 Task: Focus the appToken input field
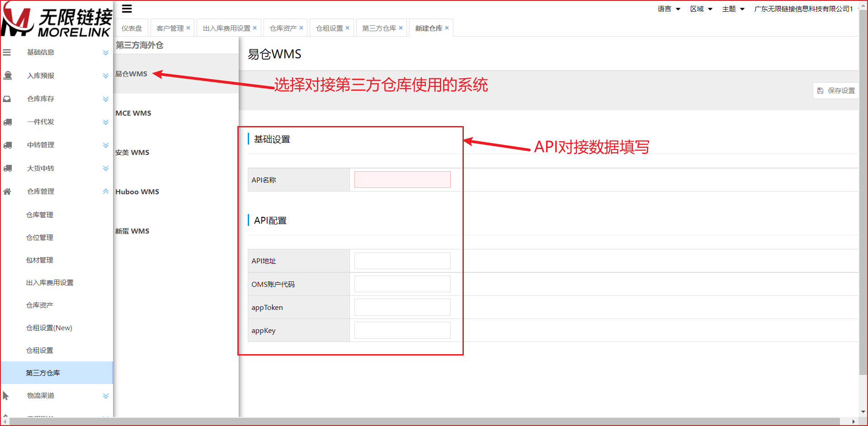[x=402, y=307]
